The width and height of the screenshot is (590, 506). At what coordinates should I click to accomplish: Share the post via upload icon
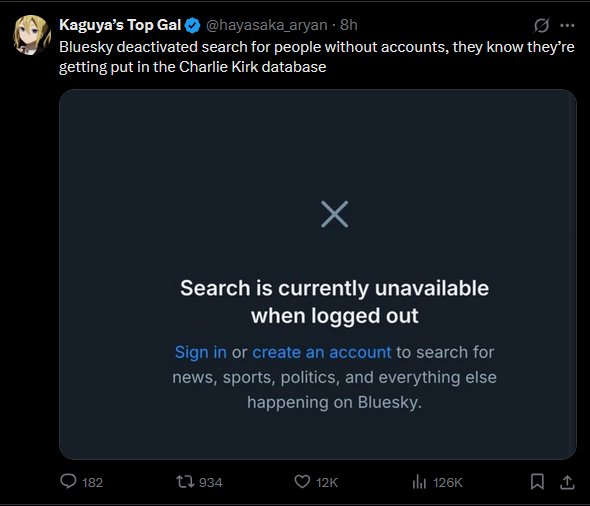[567, 482]
